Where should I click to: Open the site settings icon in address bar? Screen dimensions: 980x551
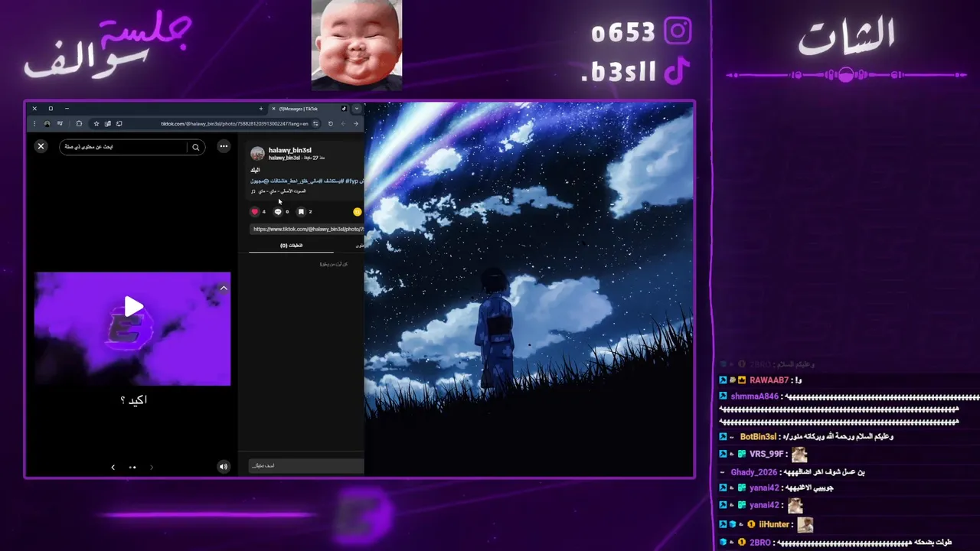(315, 123)
